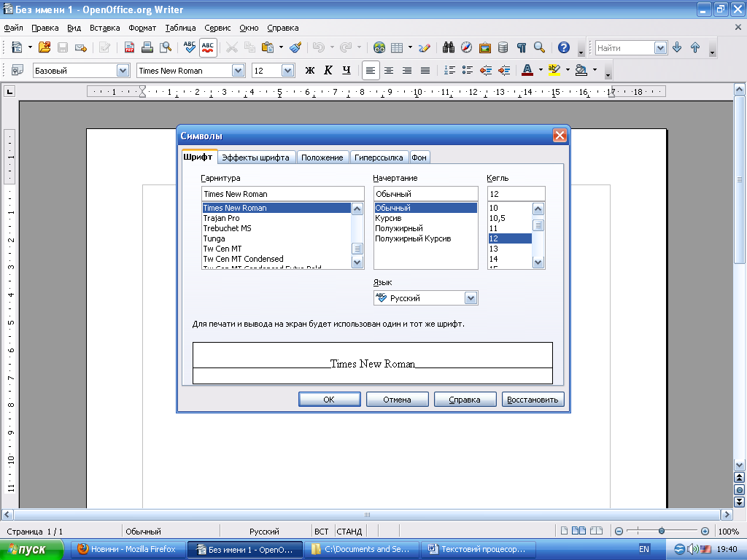747x560 pixels.
Task: Click the Восстановить button
Action: [533, 400]
